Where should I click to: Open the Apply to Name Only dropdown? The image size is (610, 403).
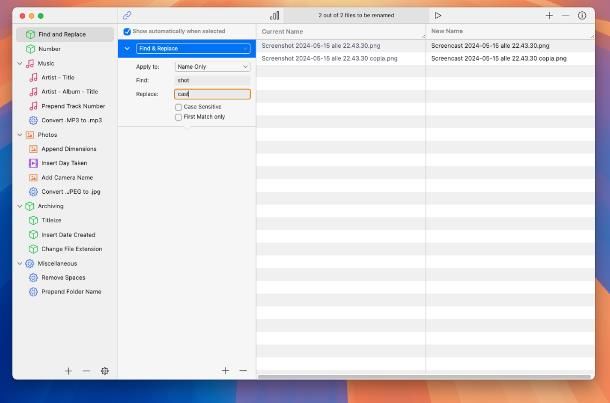[212, 67]
